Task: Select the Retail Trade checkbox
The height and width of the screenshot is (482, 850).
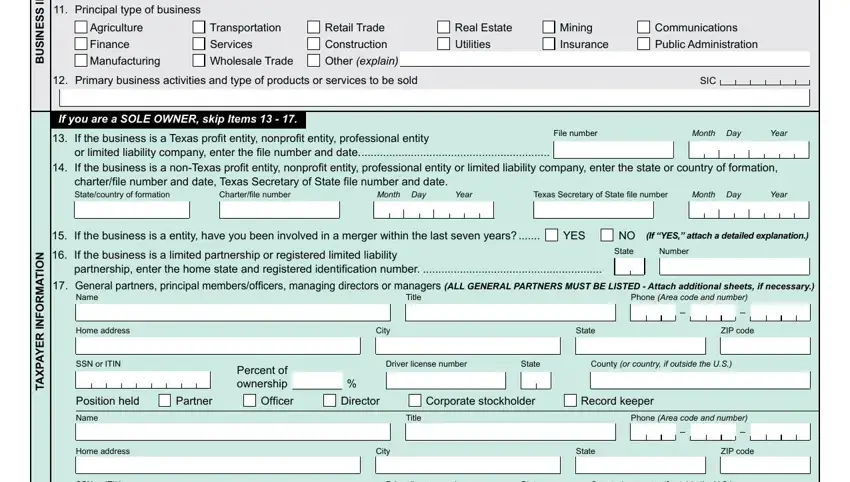Action: point(313,27)
